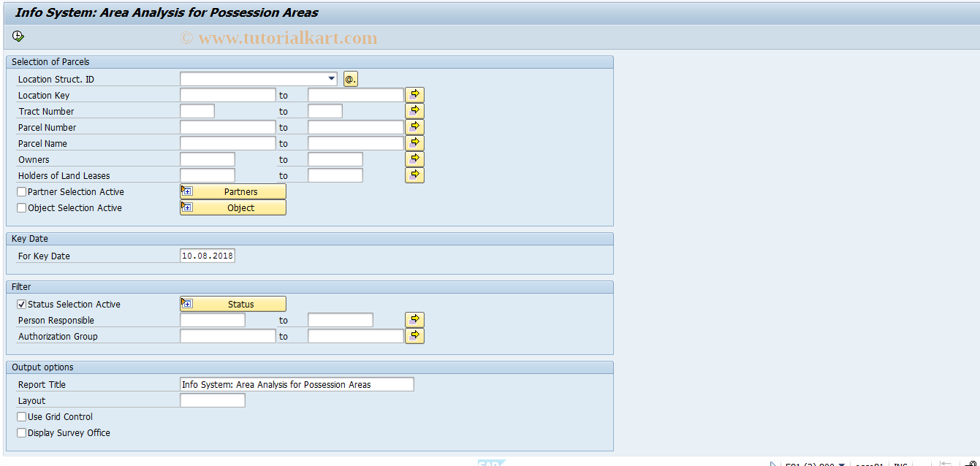The image size is (980, 466).
Task: Open multiple selection for Authorization Group
Action: click(x=415, y=336)
